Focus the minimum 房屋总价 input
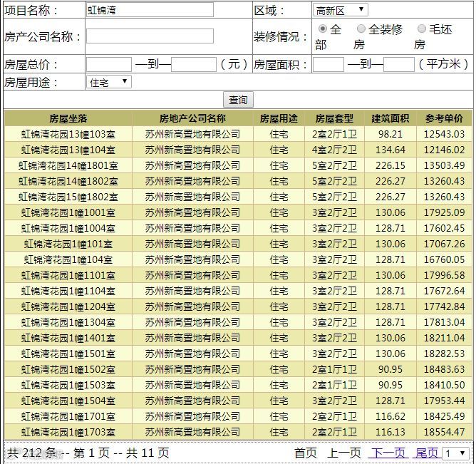The height and width of the screenshot is (464, 476). click(109, 64)
